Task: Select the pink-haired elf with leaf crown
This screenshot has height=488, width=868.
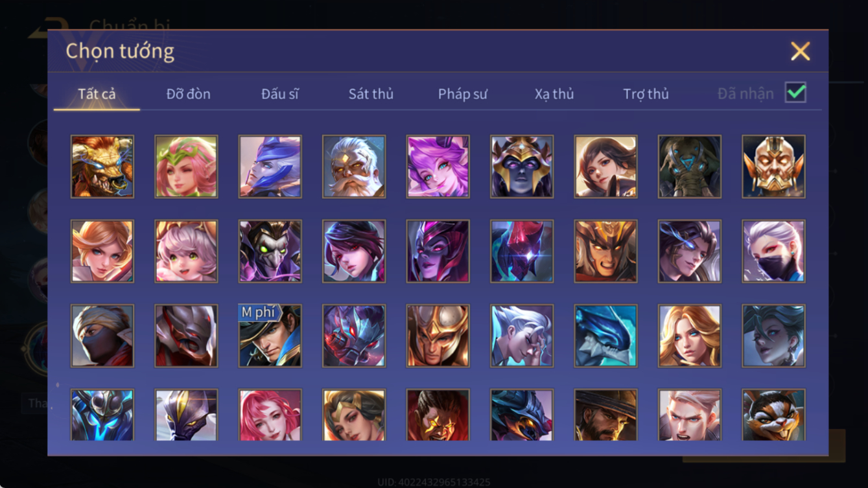Action: [x=186, y=167]
